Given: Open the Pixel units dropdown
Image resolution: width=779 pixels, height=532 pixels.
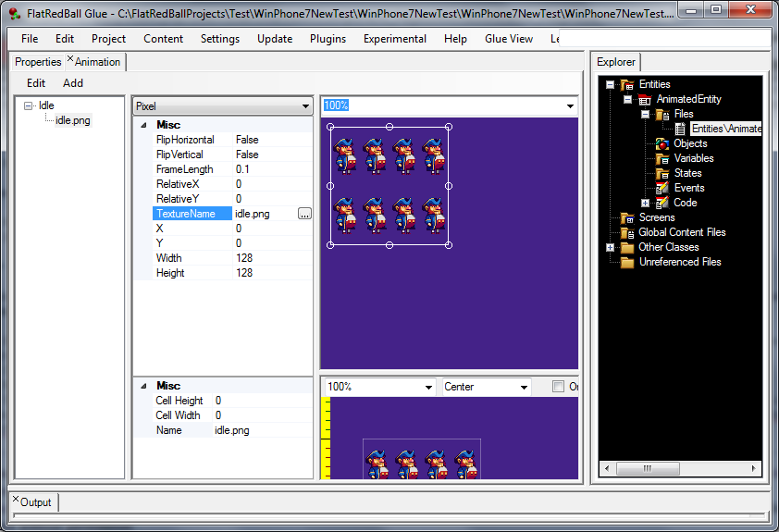Looking at the screenshot, I should pyautogui.click(x=305, y=106).
